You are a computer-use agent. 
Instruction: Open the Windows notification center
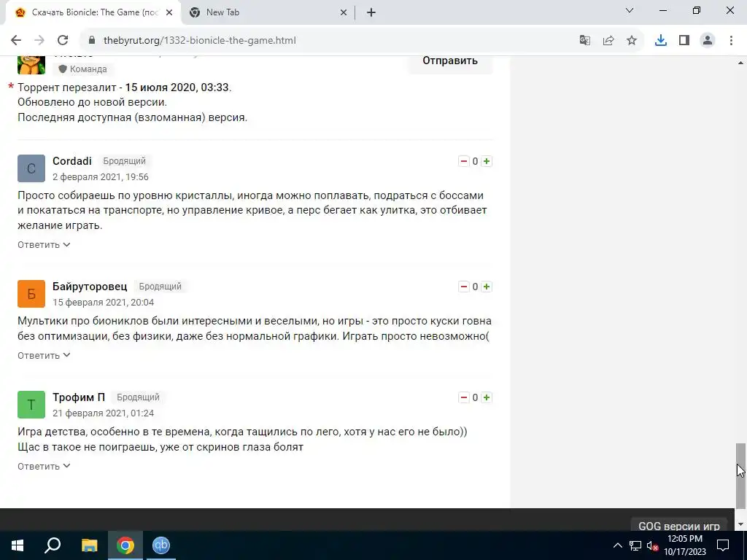coord(723,545)
